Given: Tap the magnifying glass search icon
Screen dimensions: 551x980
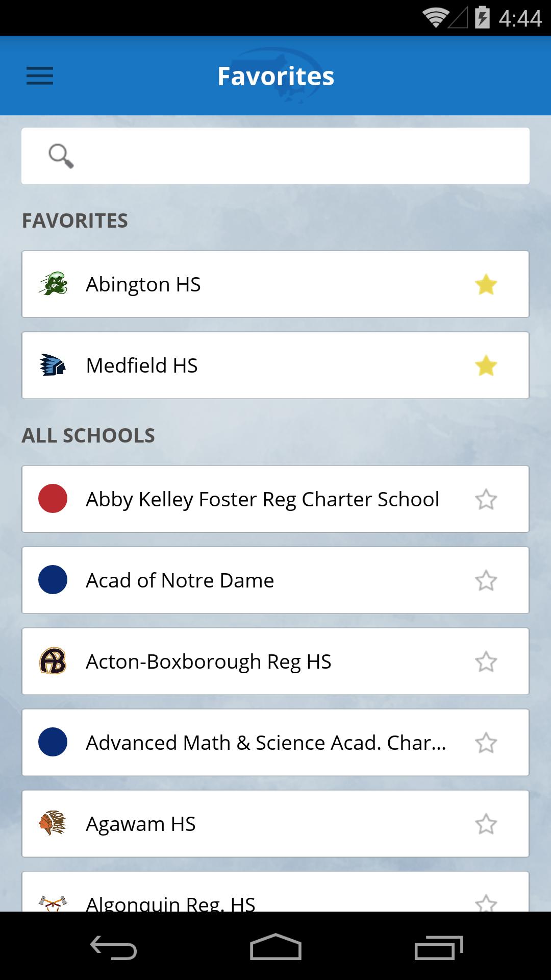Looking at the screenshot, I should (x=61, y=156).
